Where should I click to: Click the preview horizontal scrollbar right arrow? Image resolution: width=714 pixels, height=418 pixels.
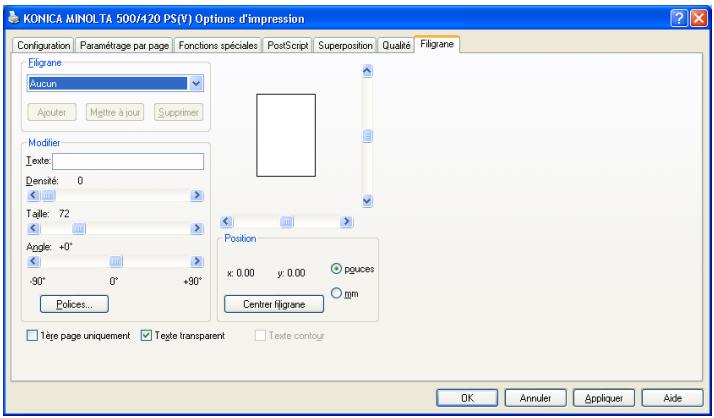pyautogui.click(x=347, y=222)
